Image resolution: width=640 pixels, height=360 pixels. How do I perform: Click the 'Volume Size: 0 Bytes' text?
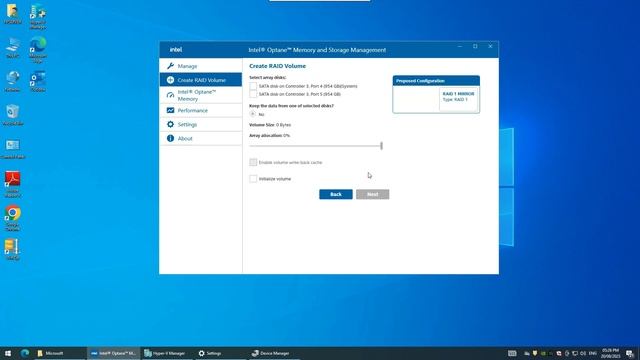pos(270,125)
